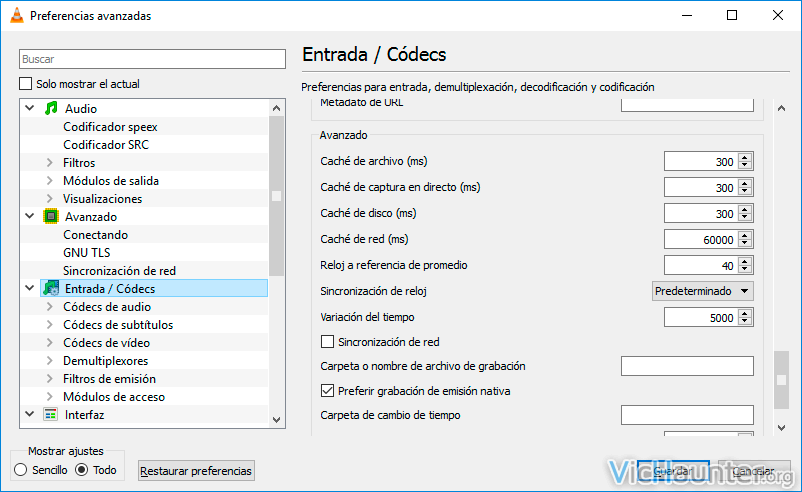The image size is (802, 492).
Task: Toggle Solo mostrar el actual checkbox
Action: point(26,83)
